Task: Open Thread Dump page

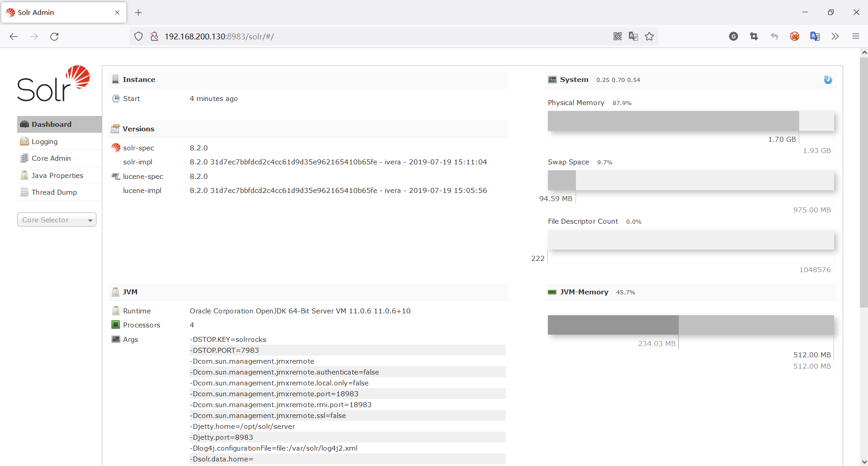Action: pyautogui.click(x=59, y=192)
